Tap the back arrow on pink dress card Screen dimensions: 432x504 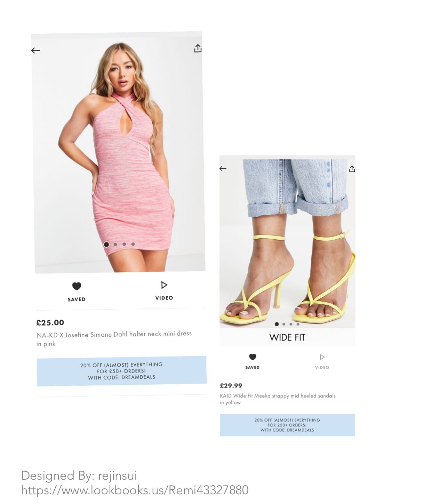[35, 51]
